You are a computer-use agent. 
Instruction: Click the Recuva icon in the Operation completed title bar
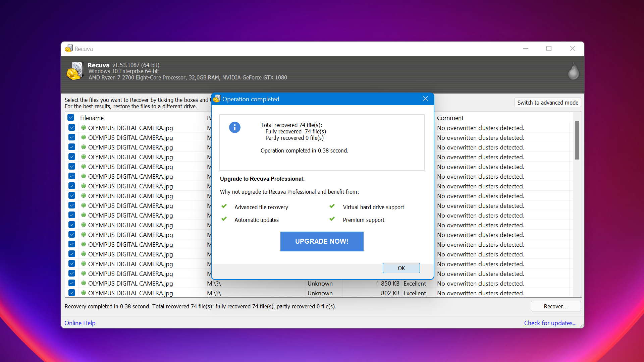[x=217, y=99]
